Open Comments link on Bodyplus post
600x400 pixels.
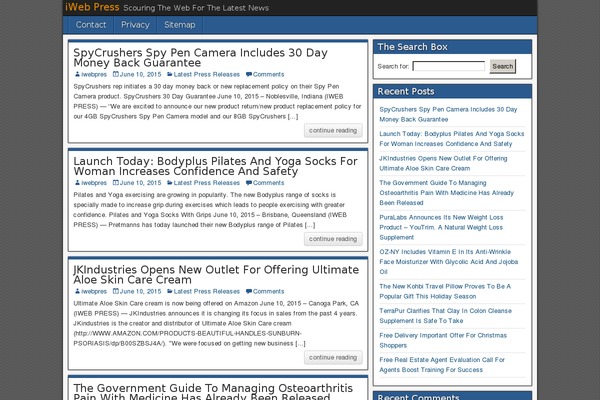268,183
